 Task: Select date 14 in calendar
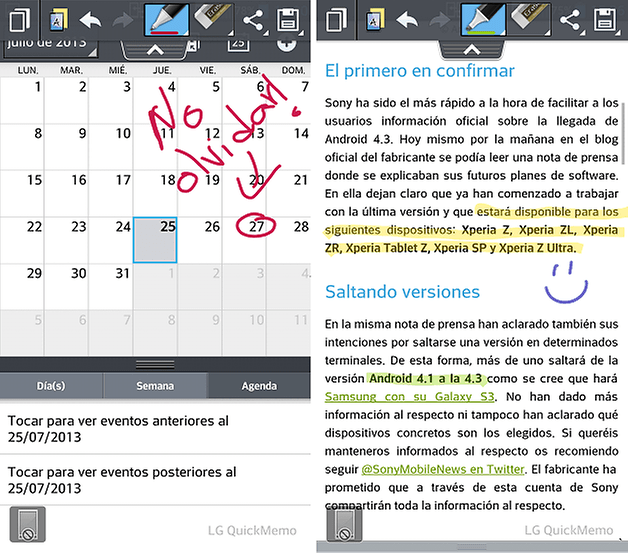coord(288,147)
